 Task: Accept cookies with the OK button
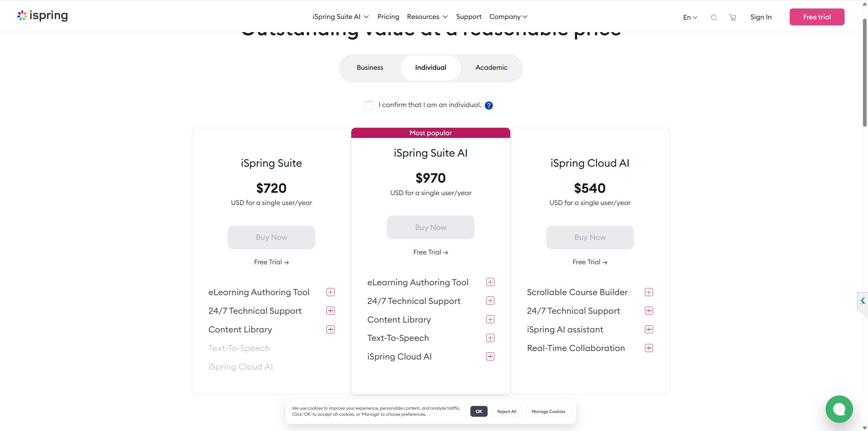(478, 411)
